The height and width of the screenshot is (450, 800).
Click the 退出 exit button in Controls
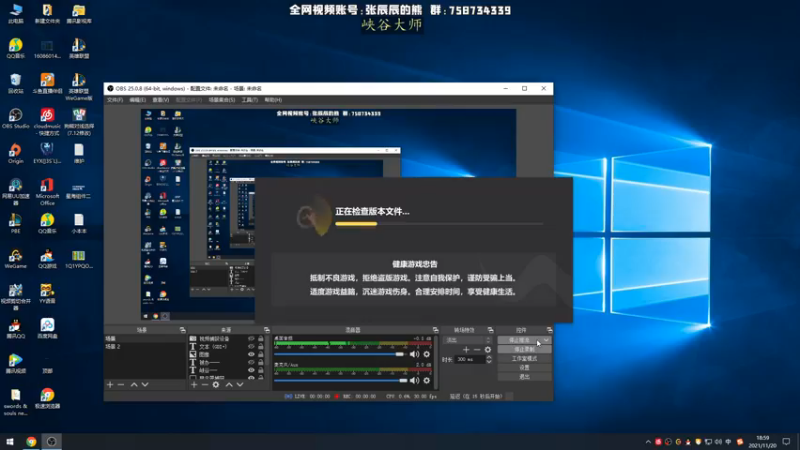(524, 377)
